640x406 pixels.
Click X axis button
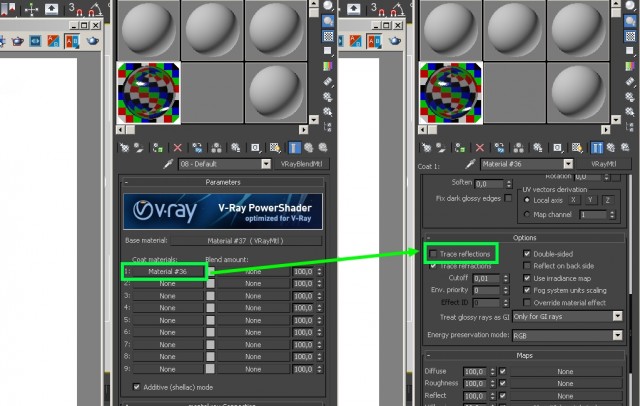(573, 200)
